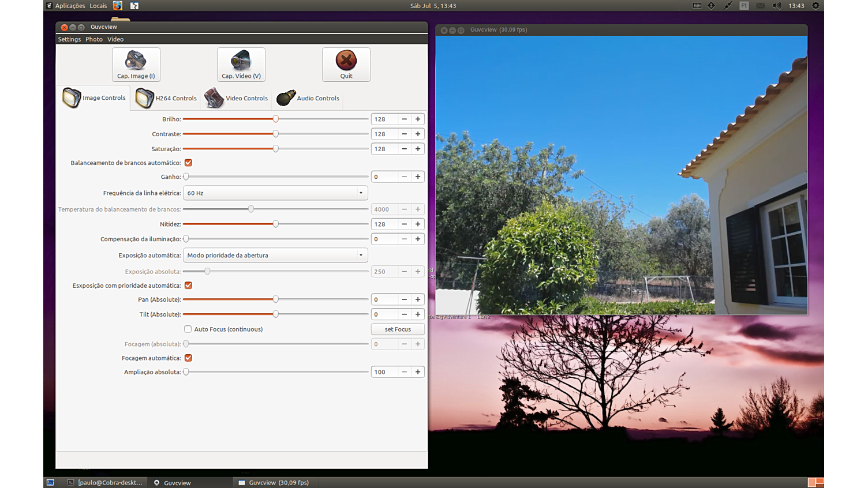Switch to the Video Controls tab
The width and height of the screenshot is (868, 488).
pos(237,98)
